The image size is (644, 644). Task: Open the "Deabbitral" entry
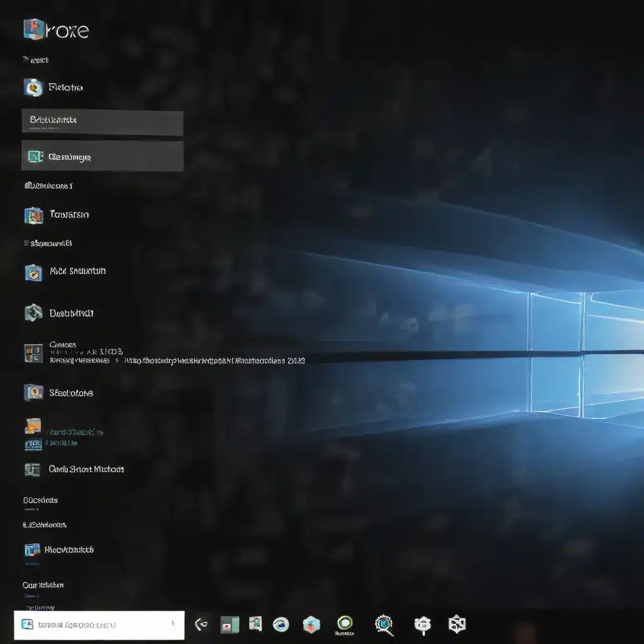[x=72, y=313]
